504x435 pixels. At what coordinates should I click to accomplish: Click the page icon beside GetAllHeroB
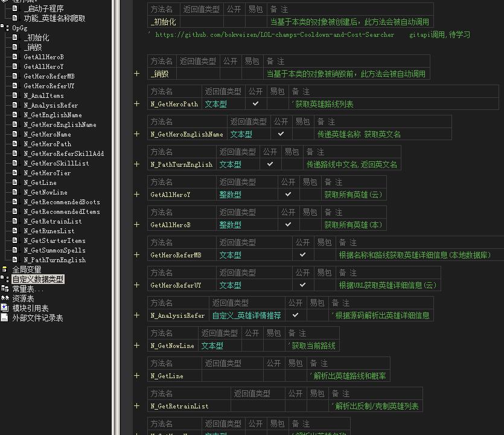[x=16, y=57]
